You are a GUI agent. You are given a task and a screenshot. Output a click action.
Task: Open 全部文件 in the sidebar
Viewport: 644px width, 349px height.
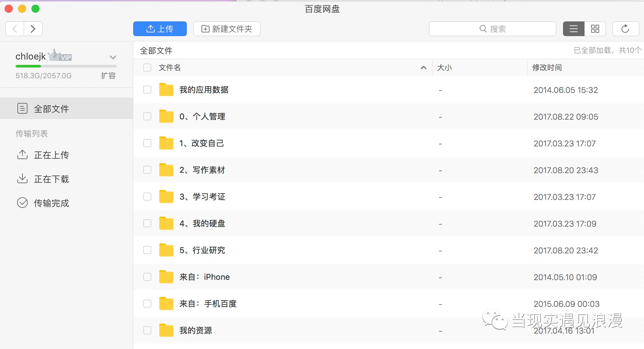pos(67,108)
